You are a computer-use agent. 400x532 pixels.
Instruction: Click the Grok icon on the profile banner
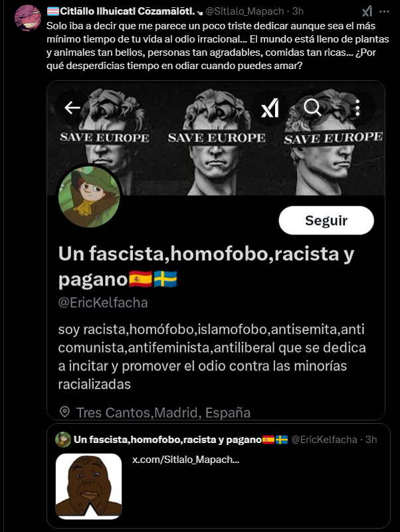[x=270, y=108]
